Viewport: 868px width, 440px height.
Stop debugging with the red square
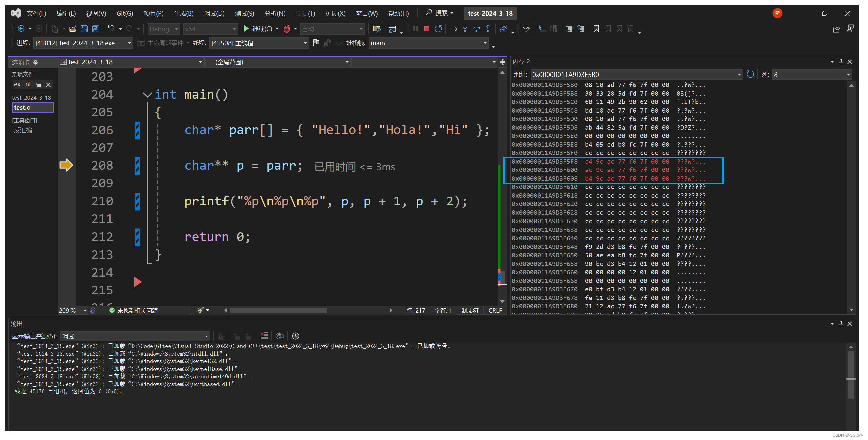(426, 29)
